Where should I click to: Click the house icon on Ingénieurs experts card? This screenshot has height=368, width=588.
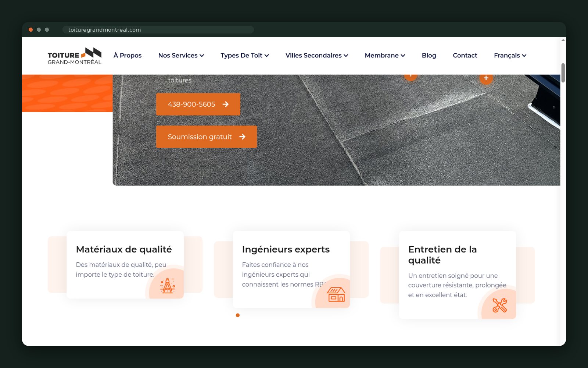pyautogui.click(x=336, y=294)
